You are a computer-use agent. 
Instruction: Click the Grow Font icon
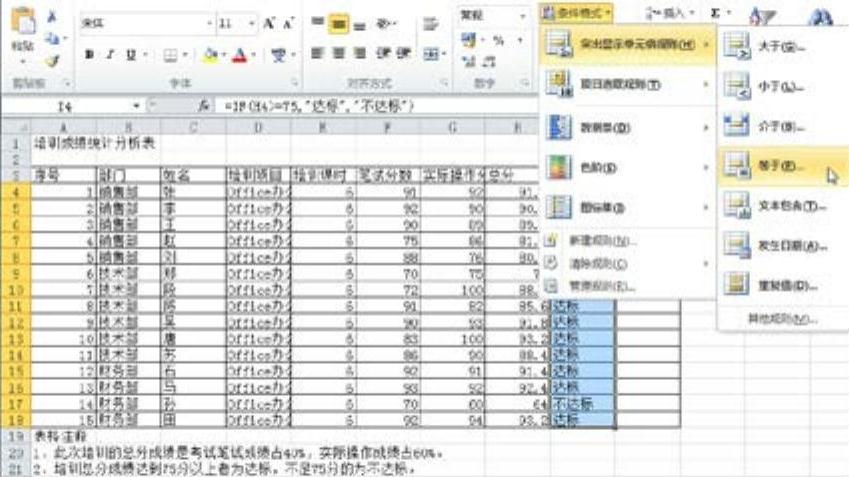pos(269,23)
